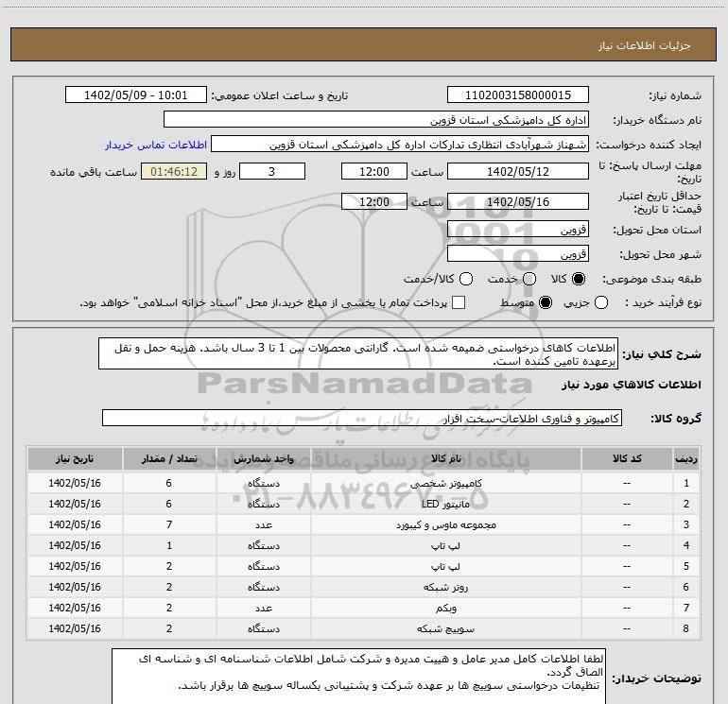Select the مانیتور LED item cell
This screenshot has height=704, width=728.
point(445,504)
